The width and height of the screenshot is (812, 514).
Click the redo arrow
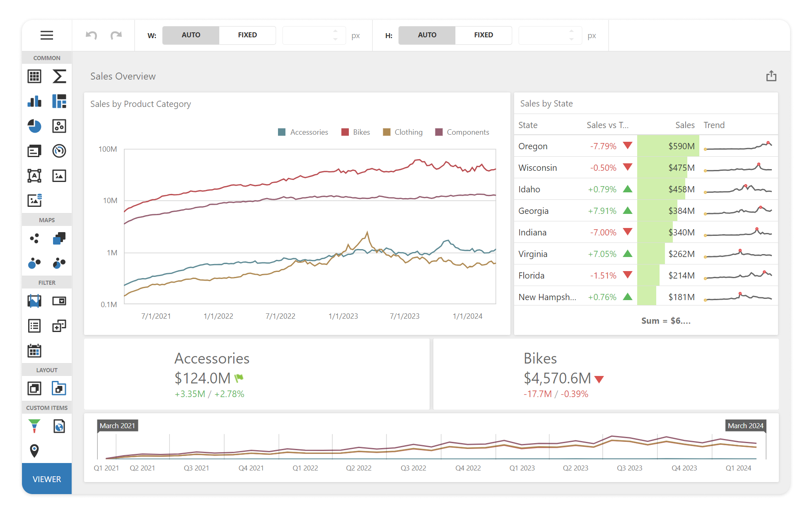pos(116,35)
